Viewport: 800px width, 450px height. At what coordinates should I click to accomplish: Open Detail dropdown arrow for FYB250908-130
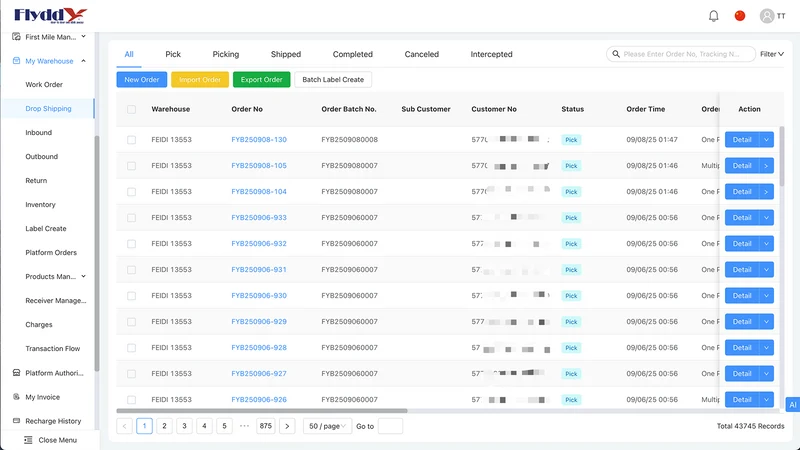point(766,140)
